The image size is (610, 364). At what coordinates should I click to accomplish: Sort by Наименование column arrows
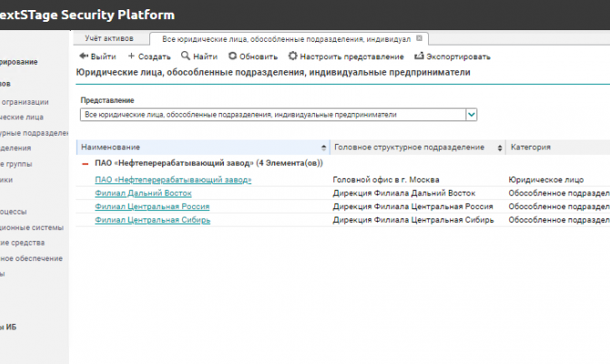(323, 147)
